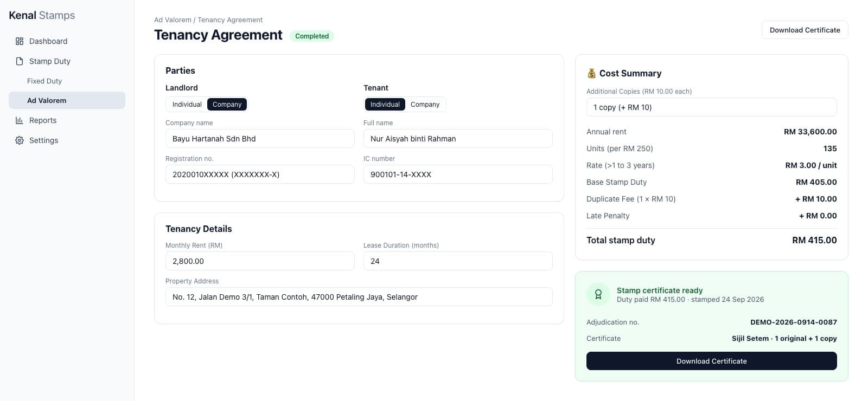This screenshot has width=868, height=401.
Task: Click the stamp certificate ribbon badge icon
Action: tap(598, 294)
